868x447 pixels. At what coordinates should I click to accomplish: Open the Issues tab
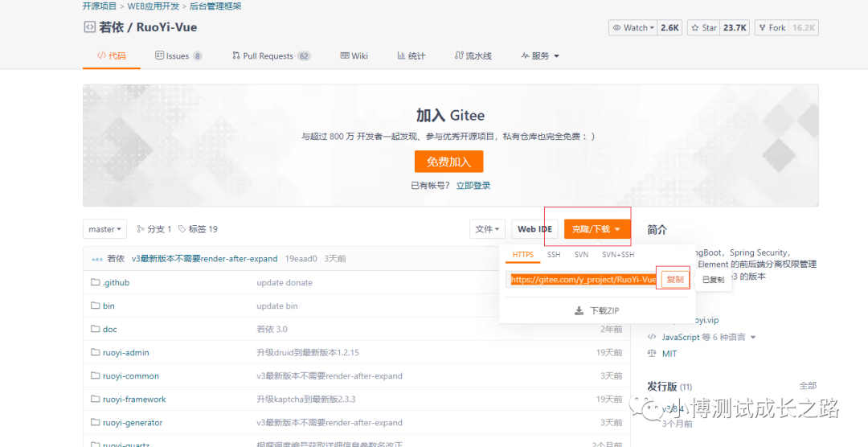(178, 56)
